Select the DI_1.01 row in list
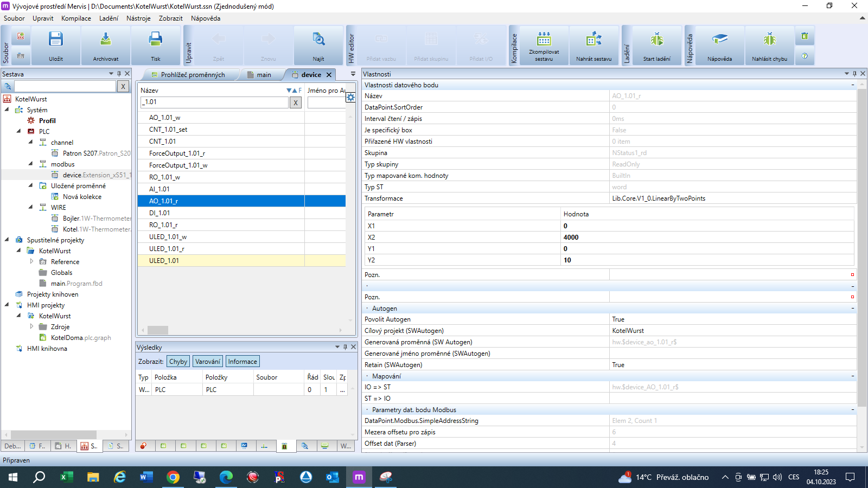 159,213
